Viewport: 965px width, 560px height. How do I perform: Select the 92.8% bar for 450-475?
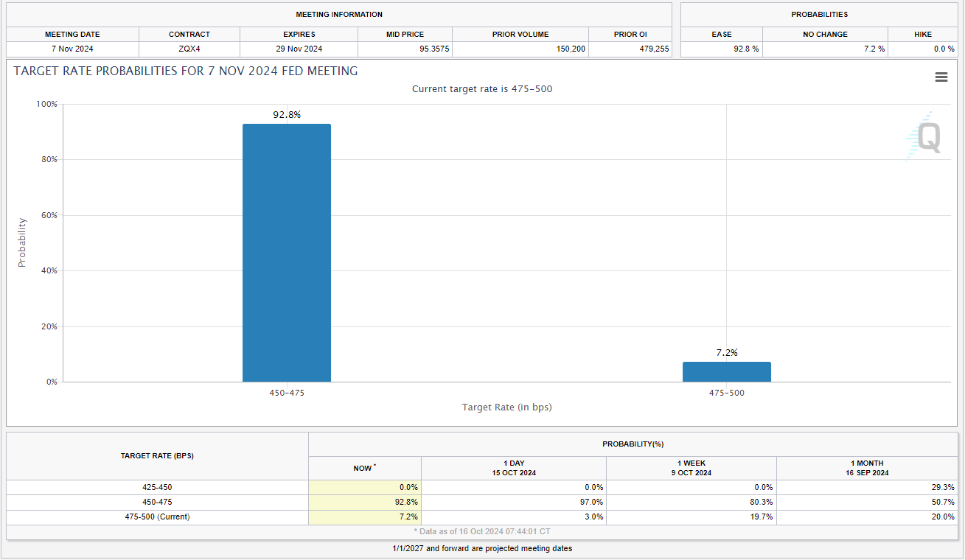pyautogui.click(x=287, y=252)
